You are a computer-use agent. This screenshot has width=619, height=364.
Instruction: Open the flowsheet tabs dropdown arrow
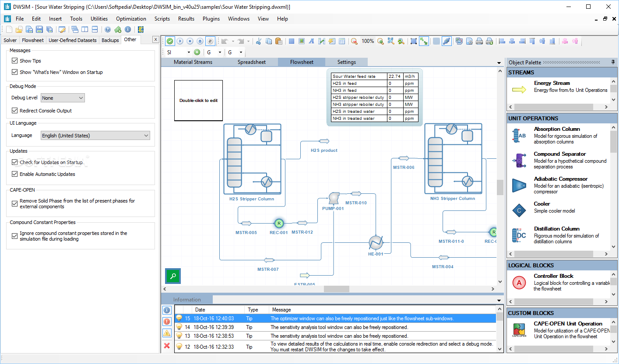point(499,63)
